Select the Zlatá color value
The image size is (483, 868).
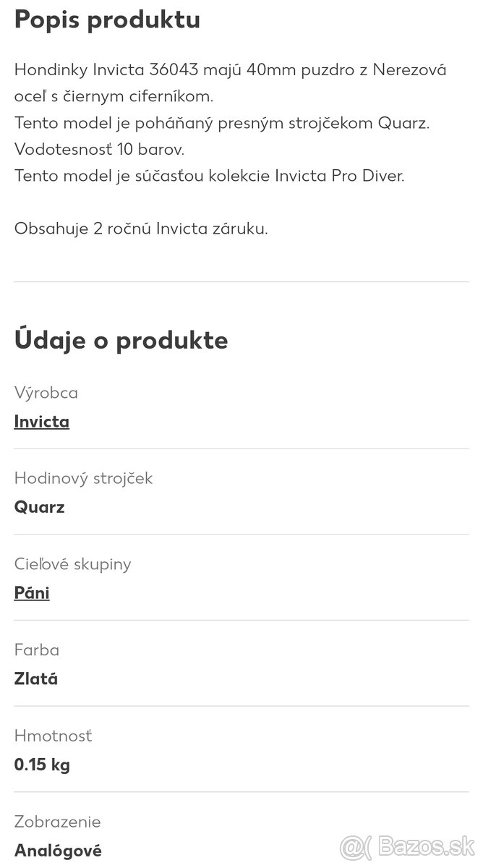coord(36,679)
